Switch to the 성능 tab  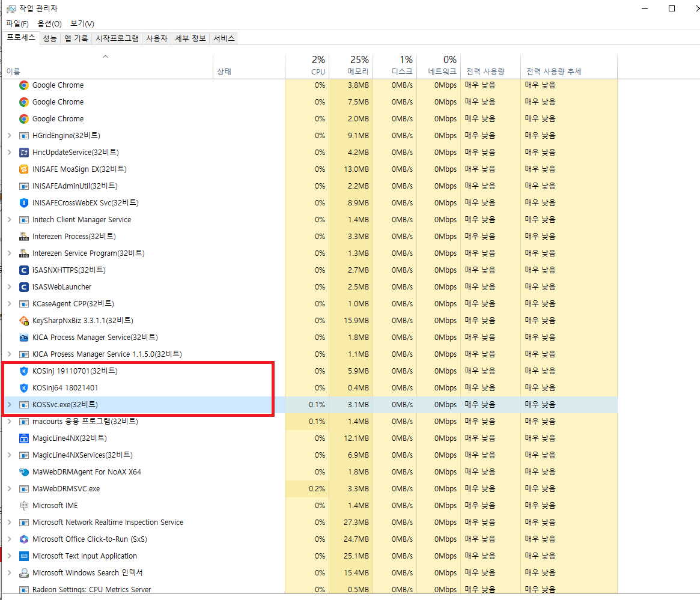point(50,39)
